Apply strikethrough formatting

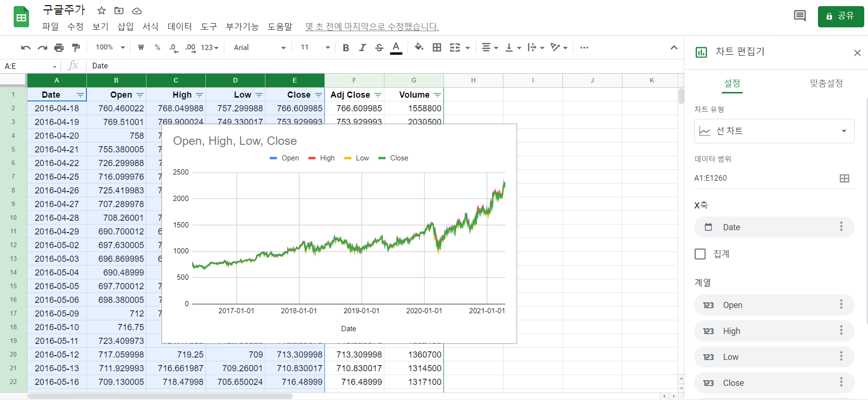379,48
